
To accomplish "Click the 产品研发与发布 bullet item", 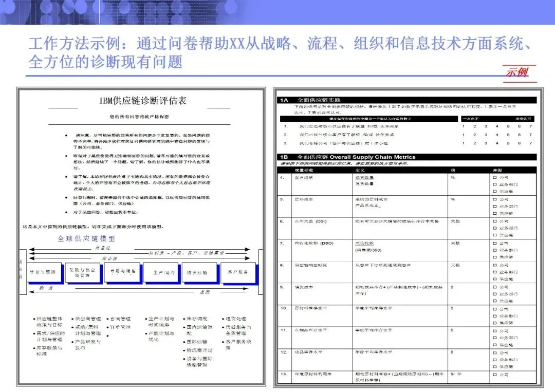I will (88, 345).
